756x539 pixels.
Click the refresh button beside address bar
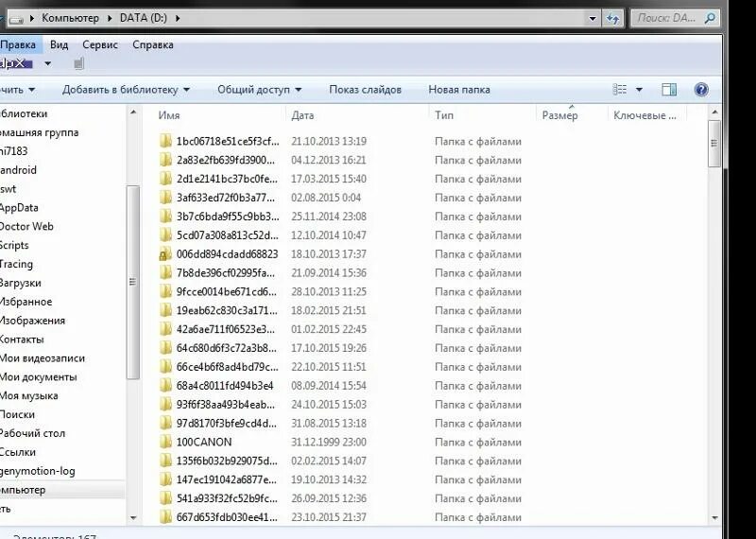[x=612, y=18]
